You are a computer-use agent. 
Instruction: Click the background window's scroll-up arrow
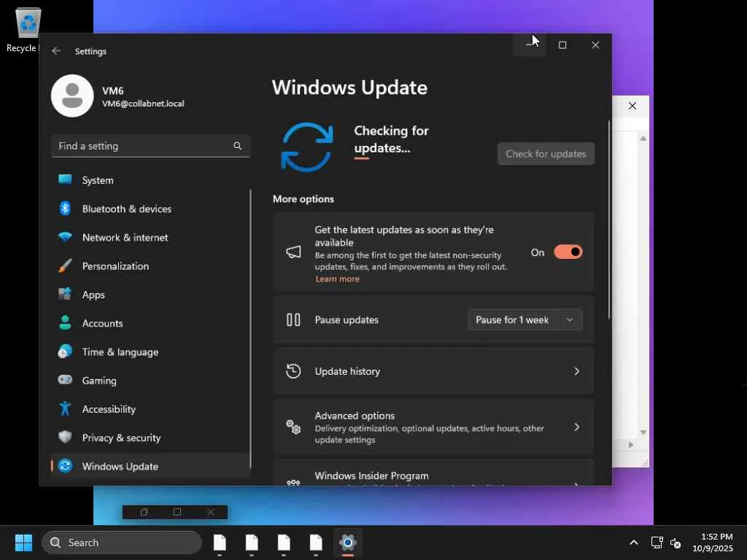click(643, 139)
